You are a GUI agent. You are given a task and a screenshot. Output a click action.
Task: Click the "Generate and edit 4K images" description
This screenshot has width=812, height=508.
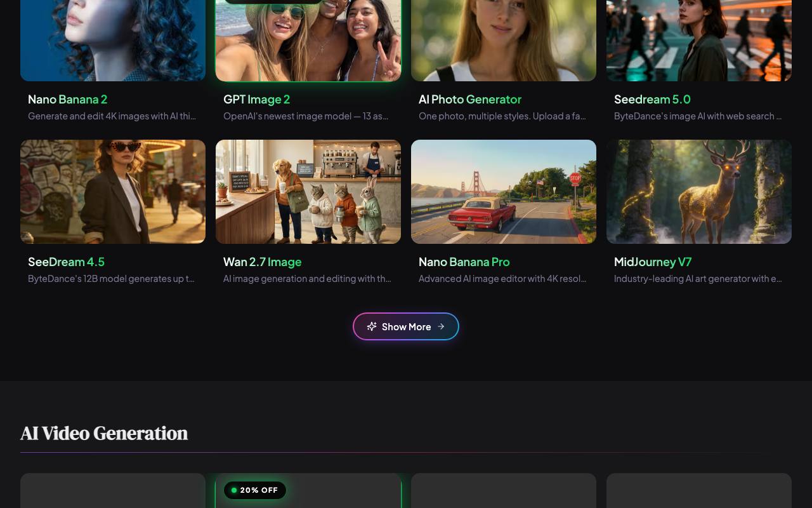(x=112, y=116)
